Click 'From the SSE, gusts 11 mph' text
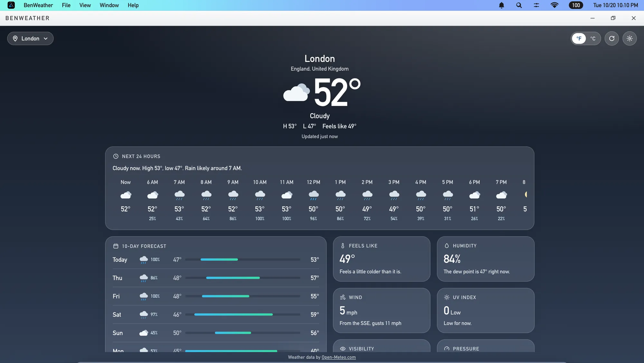The image size is (644, 363). click(x=370, y=323)
